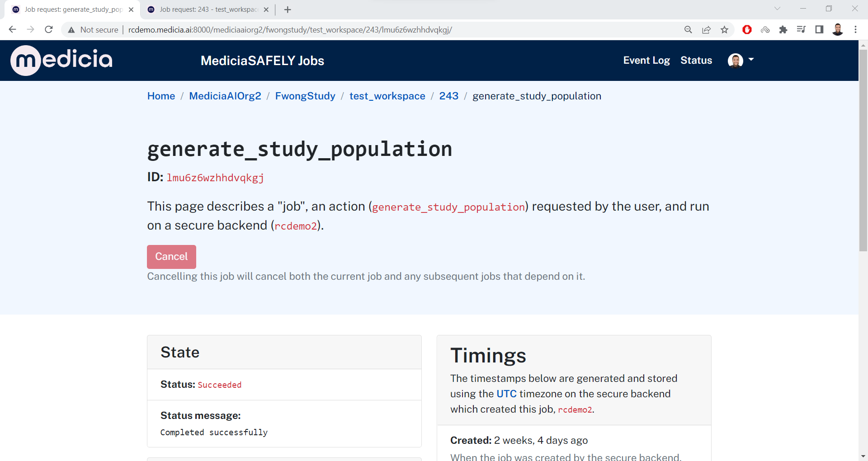Click 'Completed successfully' status message
The image size is (868, 461).
click(x=214, y=433)
